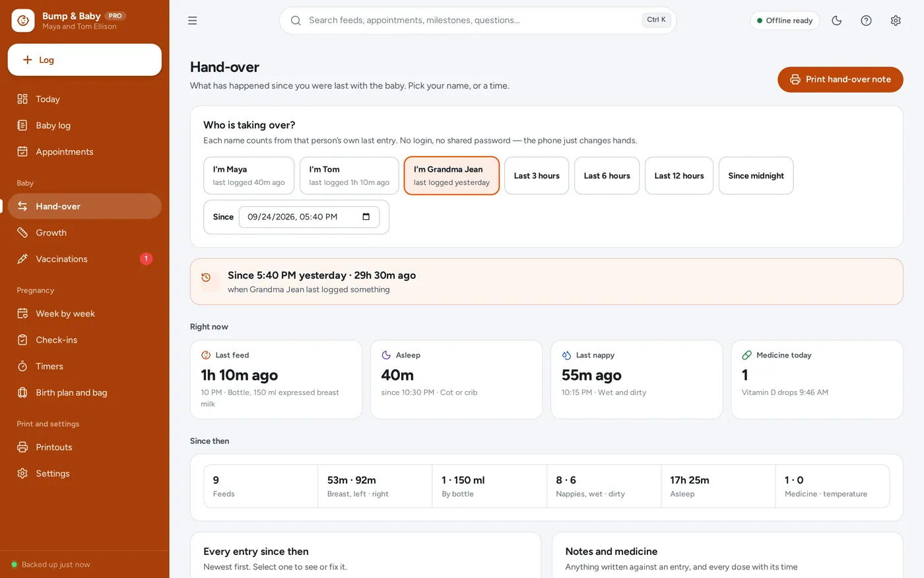Click the Asleep status card
Viewport: 924px width, 578px height.
tap(456, 379)
